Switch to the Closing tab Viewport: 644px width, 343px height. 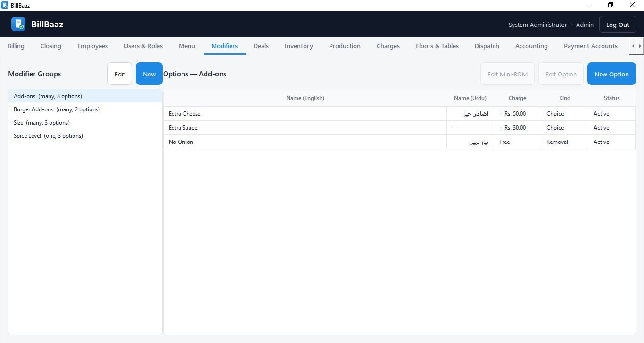[51, 46]
